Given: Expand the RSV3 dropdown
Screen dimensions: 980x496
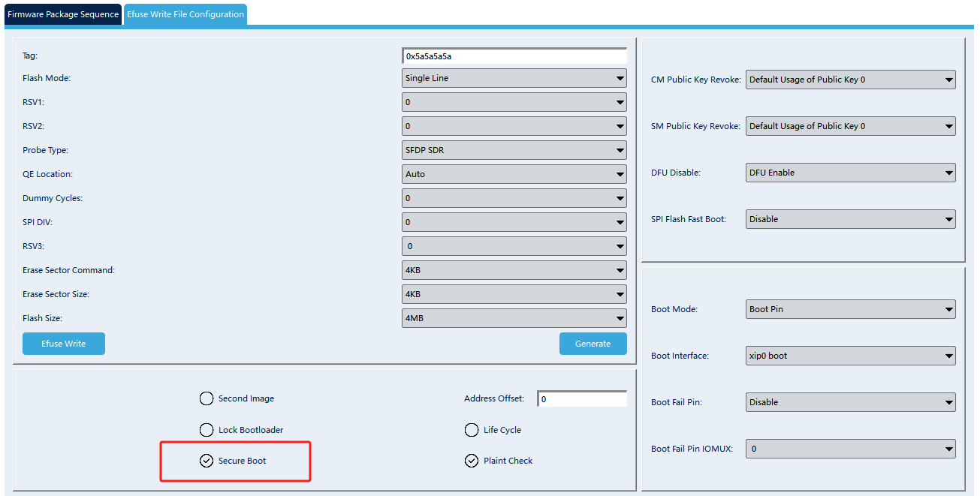Looking at the screenshot, I should (x=514, y=246).
